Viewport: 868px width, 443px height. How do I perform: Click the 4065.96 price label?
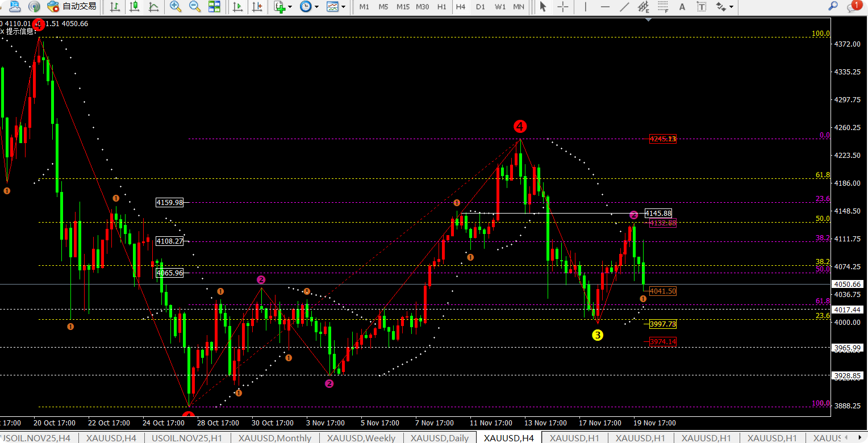pos(170,273)
